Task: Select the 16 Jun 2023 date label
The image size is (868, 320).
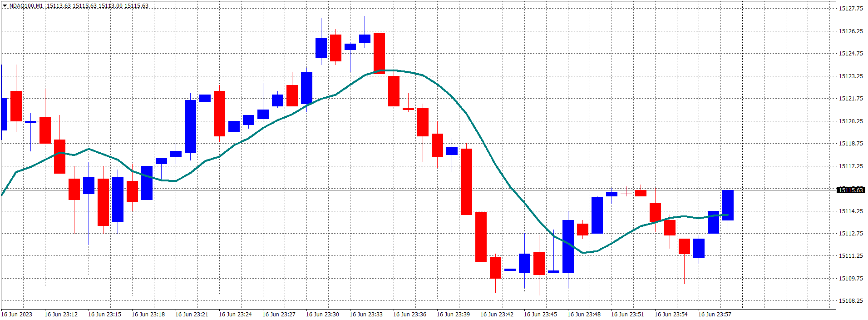Action: (17, 314)
